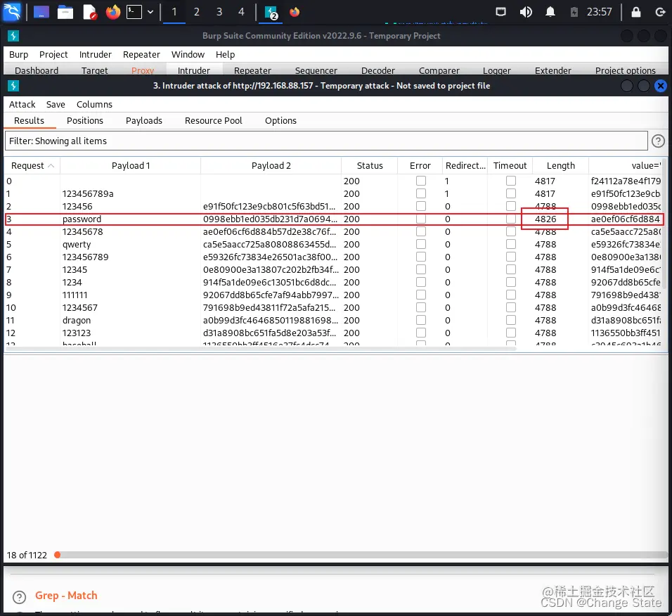Toggle Error checkbox in the qwerty row
This screenshot has width=672, height=616.
point(421,244)
